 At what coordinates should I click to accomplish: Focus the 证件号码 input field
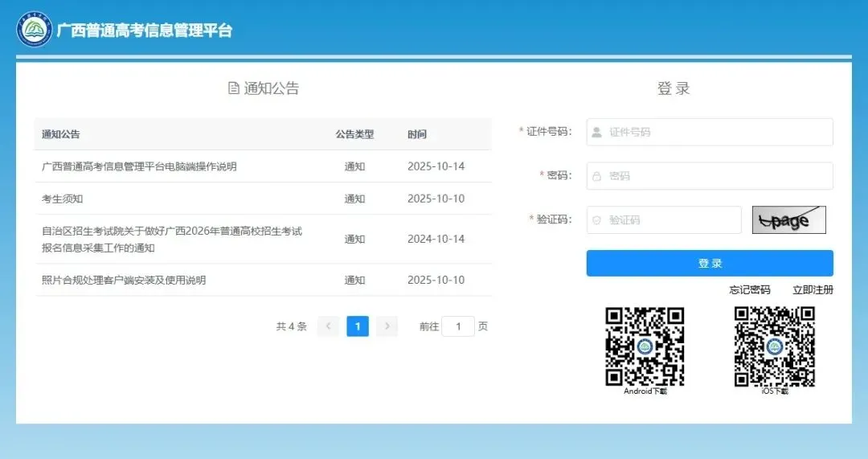[710, 132]
